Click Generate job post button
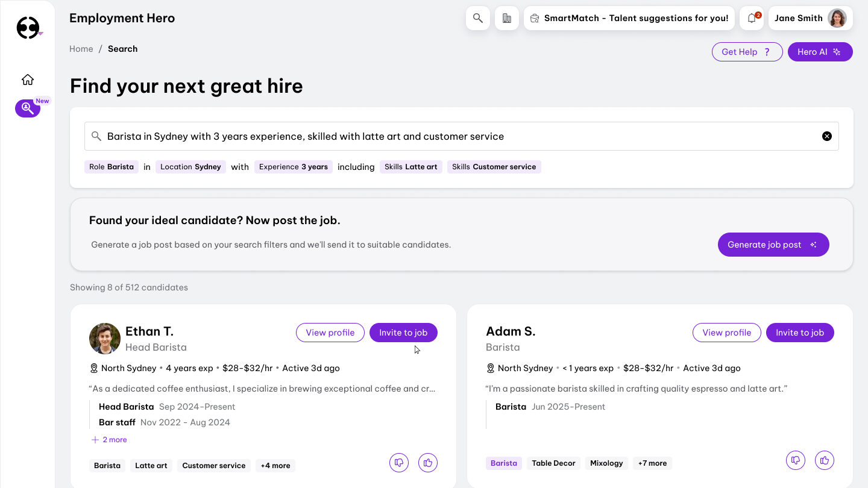The image size is (868, 488). click(773, 245)
